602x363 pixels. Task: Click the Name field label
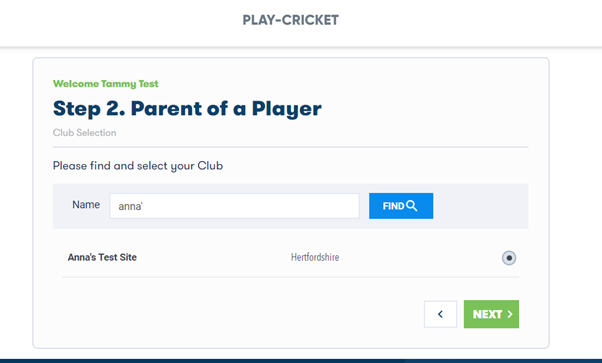coord(86,205)
